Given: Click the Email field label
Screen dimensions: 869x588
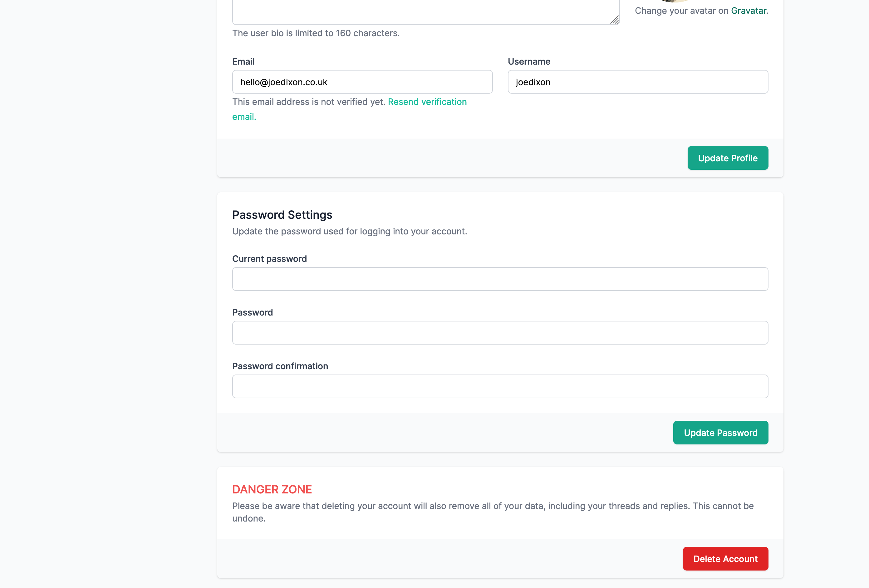Looking at the screenshot, I should [x=243, y=61].
